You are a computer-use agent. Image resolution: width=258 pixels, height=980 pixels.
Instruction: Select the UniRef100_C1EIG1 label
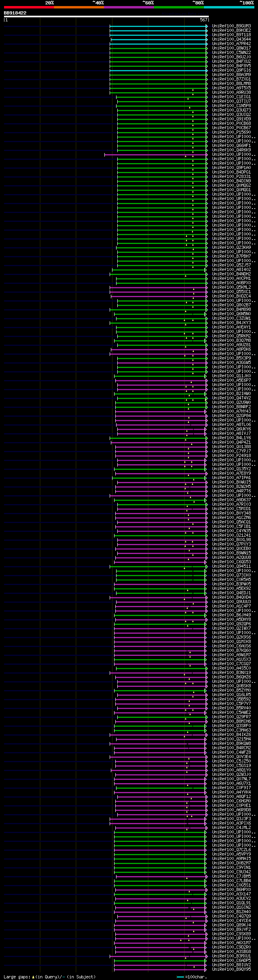231,97
